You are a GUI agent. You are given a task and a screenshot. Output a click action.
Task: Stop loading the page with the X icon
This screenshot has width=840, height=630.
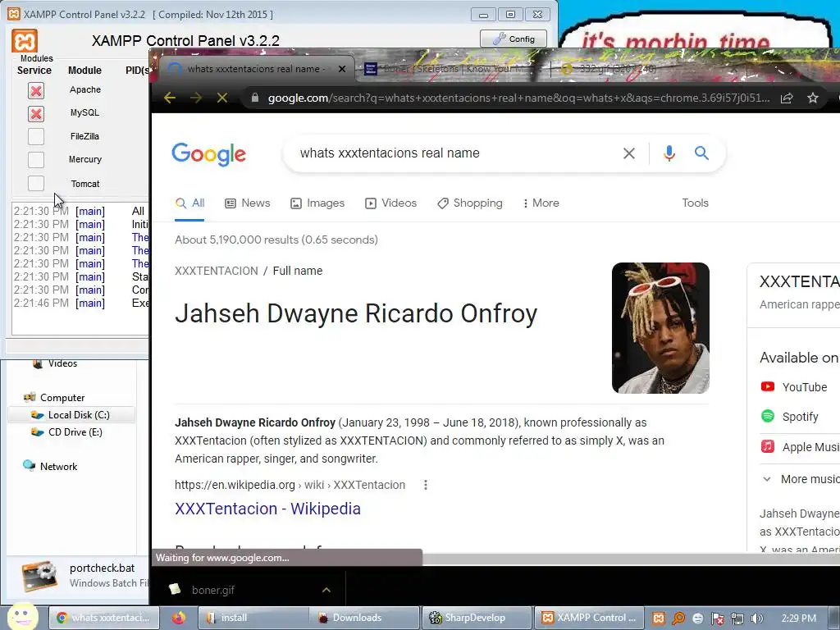[222, 98]
